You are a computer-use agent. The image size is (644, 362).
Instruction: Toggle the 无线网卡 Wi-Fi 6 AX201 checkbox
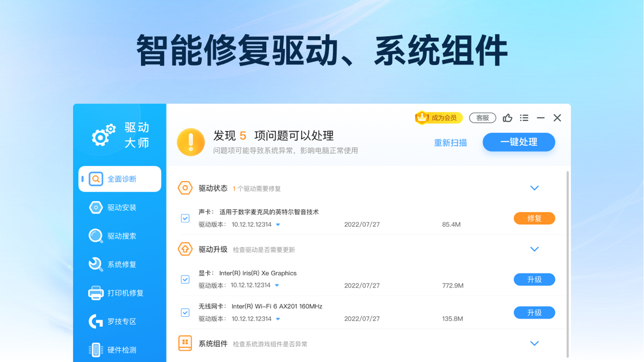click(x=185, y=313)
